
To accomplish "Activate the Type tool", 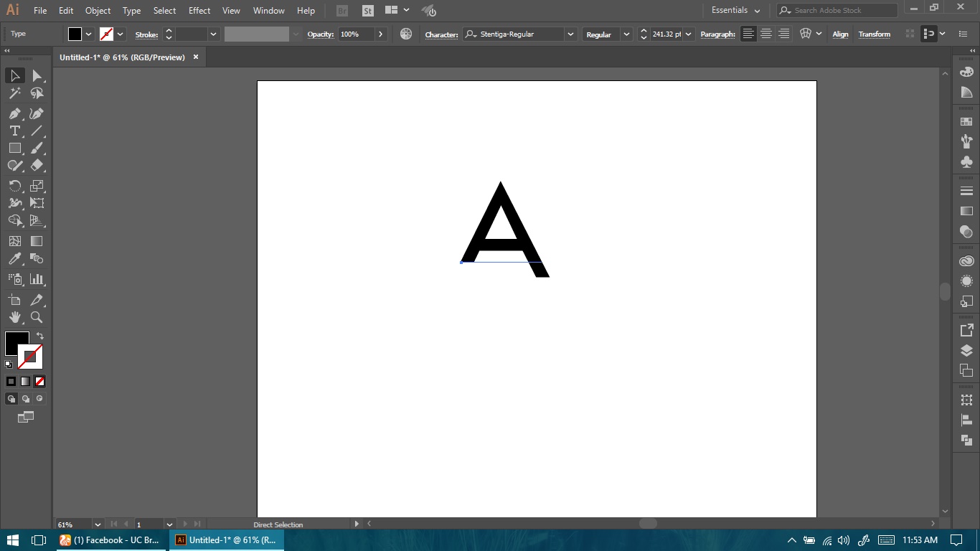I will (15, 131).
